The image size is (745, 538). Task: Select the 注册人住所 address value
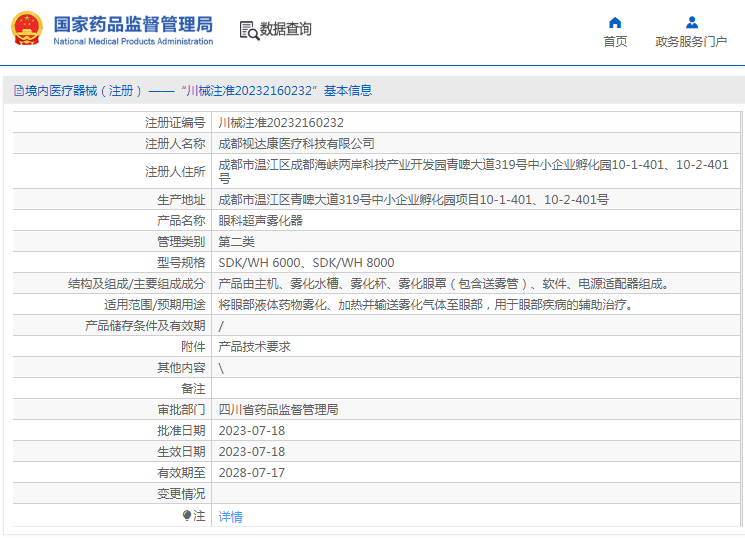point(473,171)
